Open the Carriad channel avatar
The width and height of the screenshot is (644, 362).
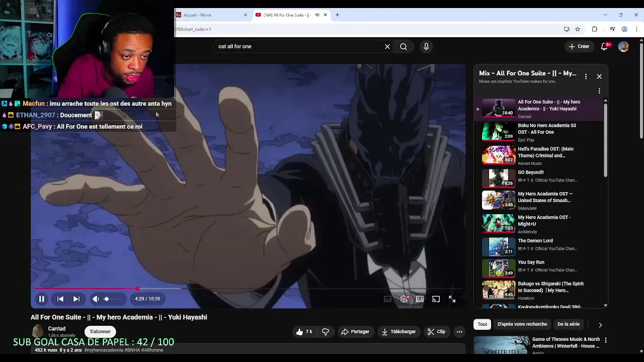click(x=38, y=331)
